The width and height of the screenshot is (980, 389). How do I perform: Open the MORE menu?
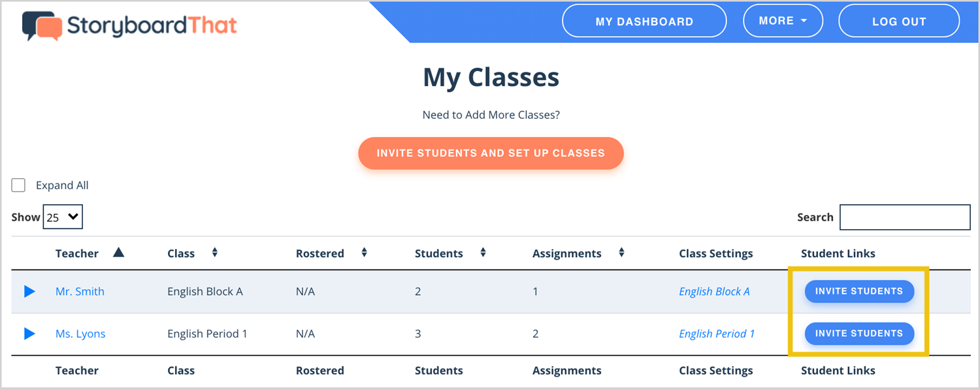783,21
